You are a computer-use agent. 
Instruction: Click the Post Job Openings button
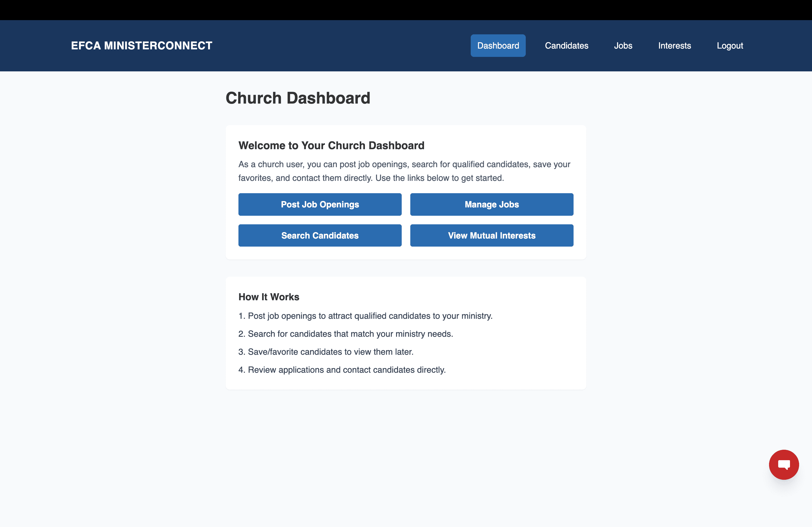pyautogui.click(x=320, y=204)
